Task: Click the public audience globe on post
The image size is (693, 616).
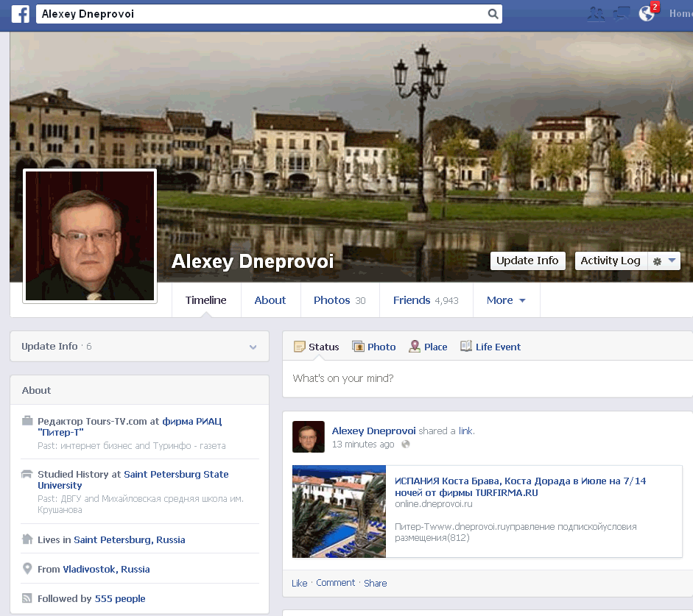Action: (405, 445)
